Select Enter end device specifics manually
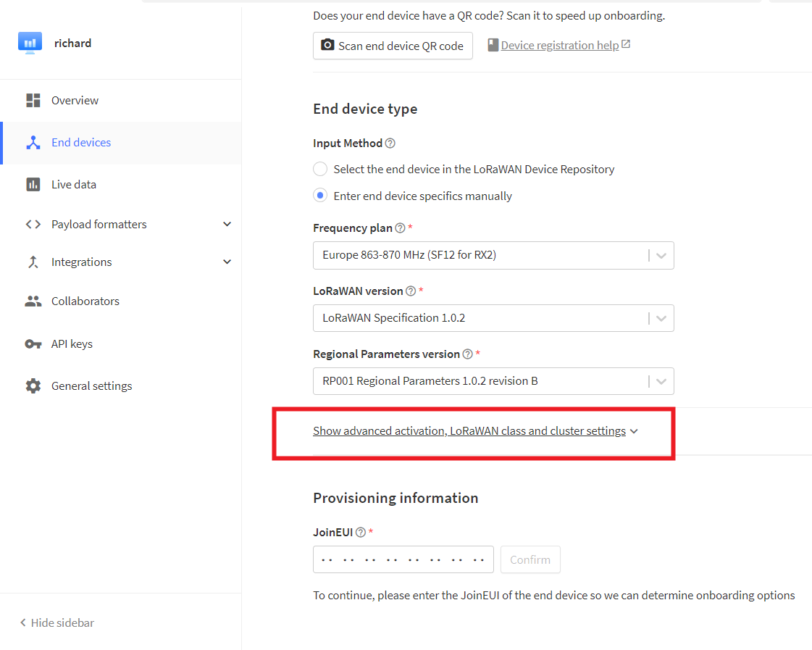 pos(320,196)
